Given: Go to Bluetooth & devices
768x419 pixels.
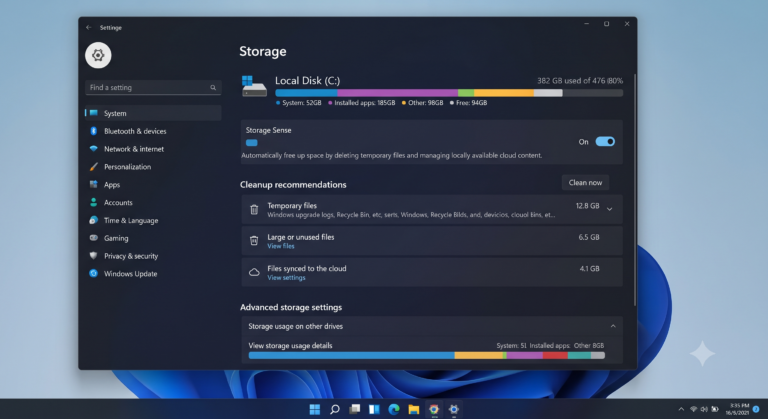Looking at the screenshot, I should click(x=153, y=131).
